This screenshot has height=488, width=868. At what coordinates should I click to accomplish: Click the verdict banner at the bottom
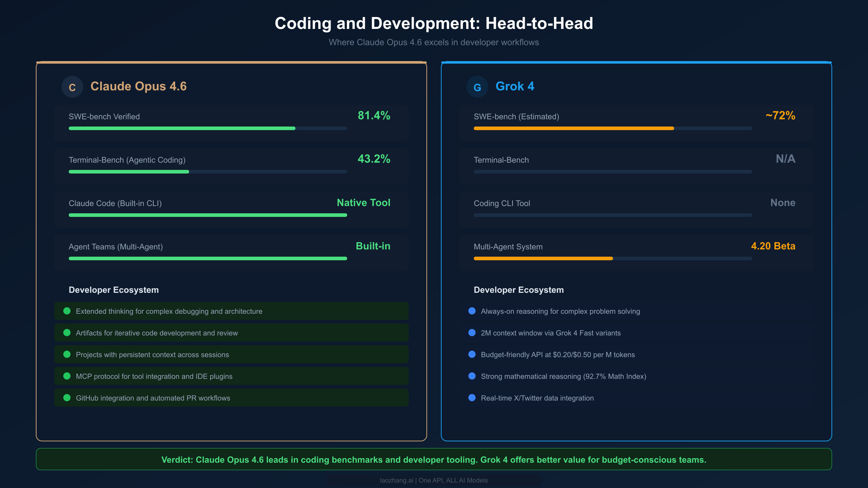click(x=434, y=459)
